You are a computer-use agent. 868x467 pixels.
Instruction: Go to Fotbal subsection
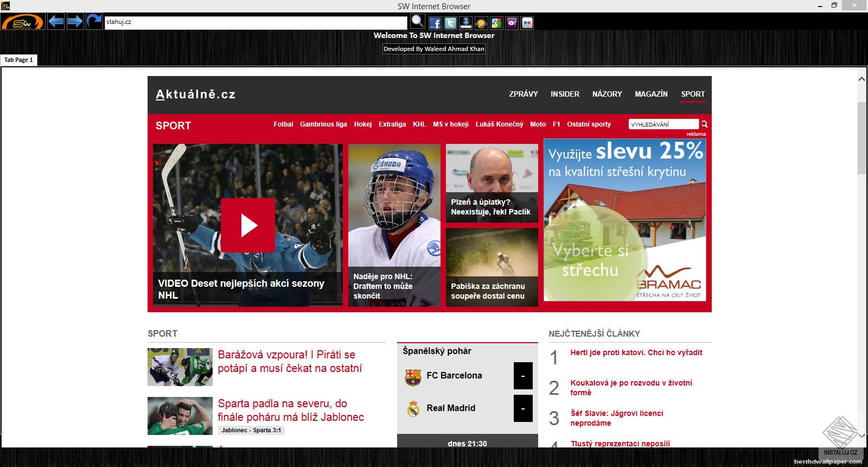[283, 124]
